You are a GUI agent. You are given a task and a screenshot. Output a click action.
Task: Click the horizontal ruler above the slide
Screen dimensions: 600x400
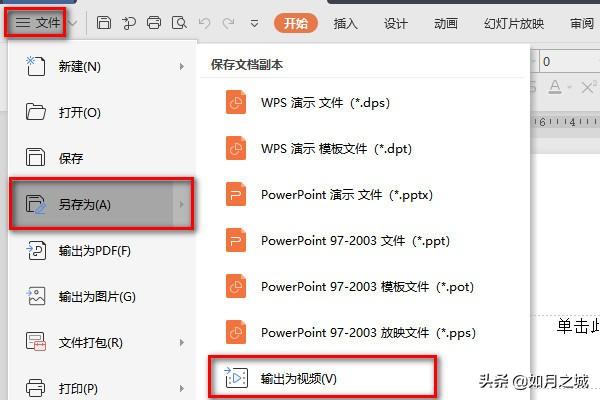566,122
